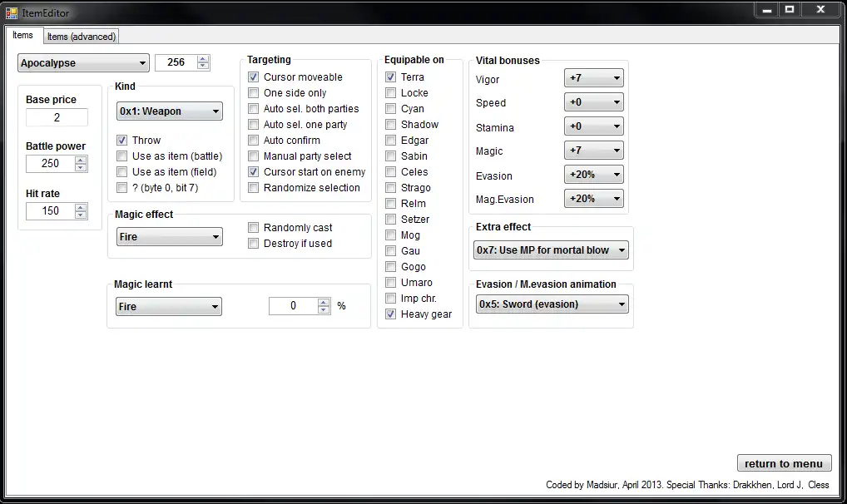Click the Base price field
This screenshot has width=847, height=504.
(57, 117)
